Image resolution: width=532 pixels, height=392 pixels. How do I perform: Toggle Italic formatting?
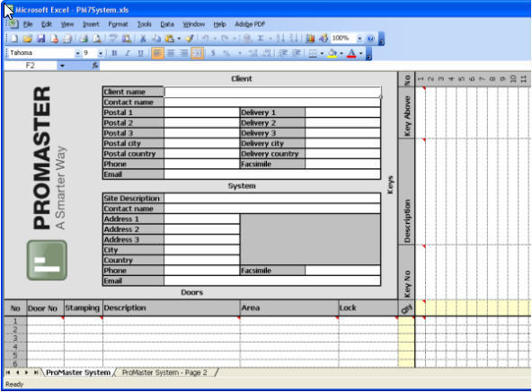(x=128, y=53)
